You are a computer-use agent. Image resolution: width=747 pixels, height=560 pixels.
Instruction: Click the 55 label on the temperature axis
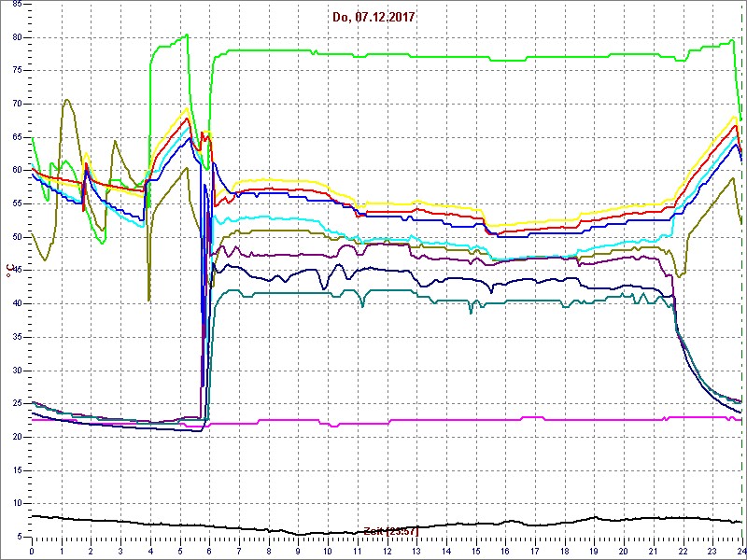coord(17,203)
